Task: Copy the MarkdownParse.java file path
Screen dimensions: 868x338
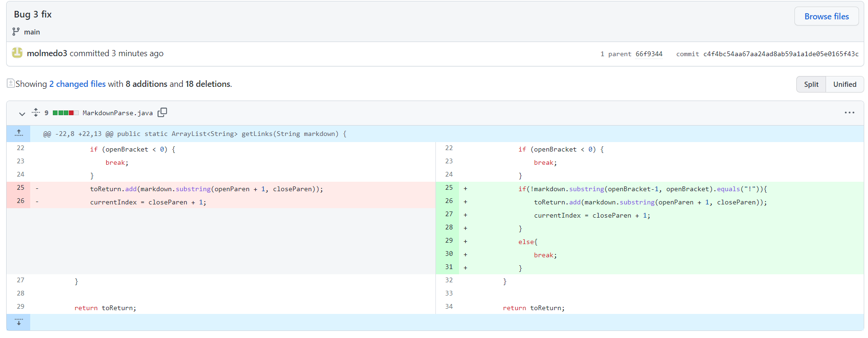Action: (x=162, y=112)
